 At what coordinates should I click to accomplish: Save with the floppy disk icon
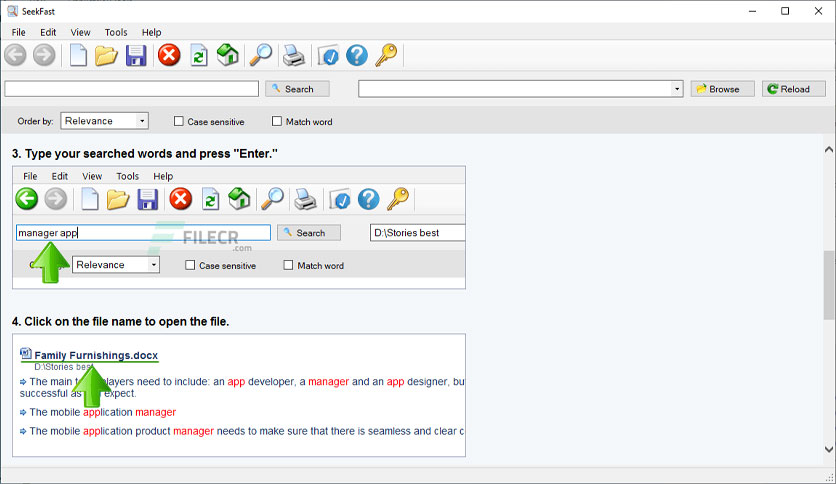(x=136, y=55)
